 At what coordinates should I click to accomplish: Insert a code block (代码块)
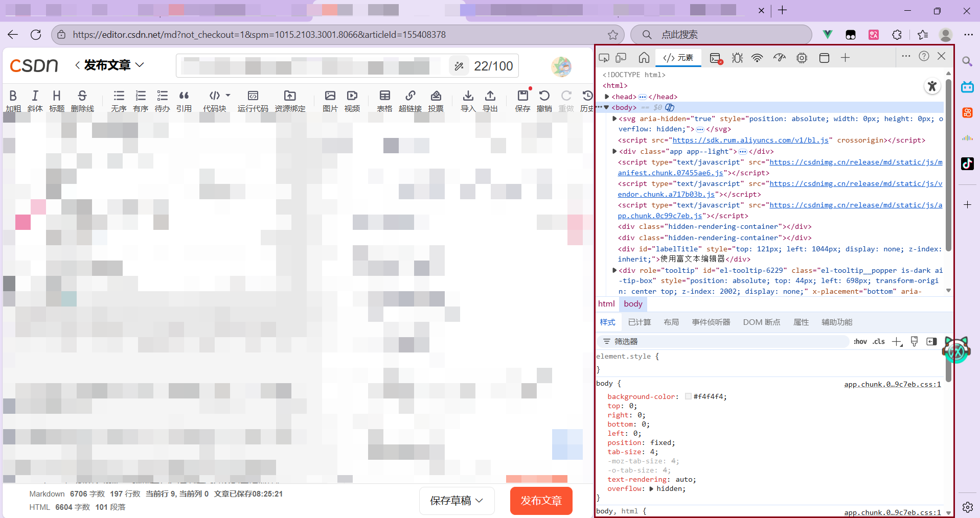pyautogui.click(x=214, y=101)
